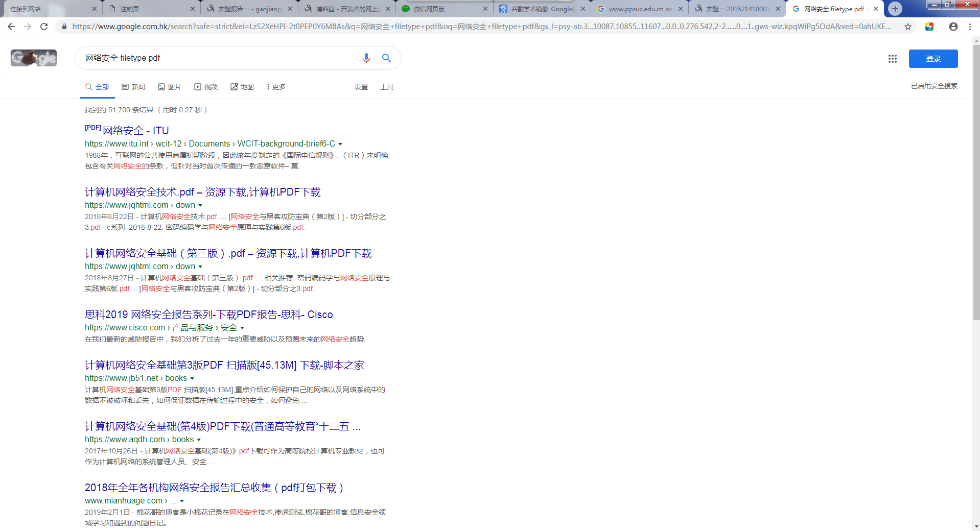Close the 注销页 tab
The image size is (980, 531).
193,9
